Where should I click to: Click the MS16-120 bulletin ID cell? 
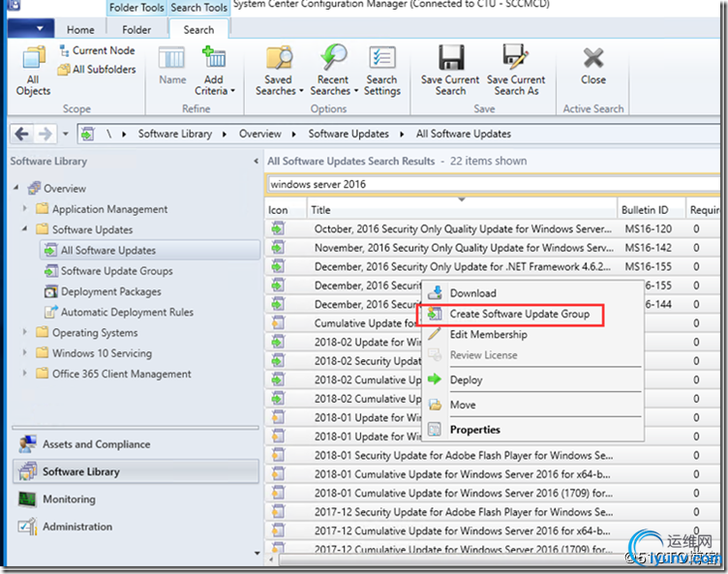pos(649,229)
